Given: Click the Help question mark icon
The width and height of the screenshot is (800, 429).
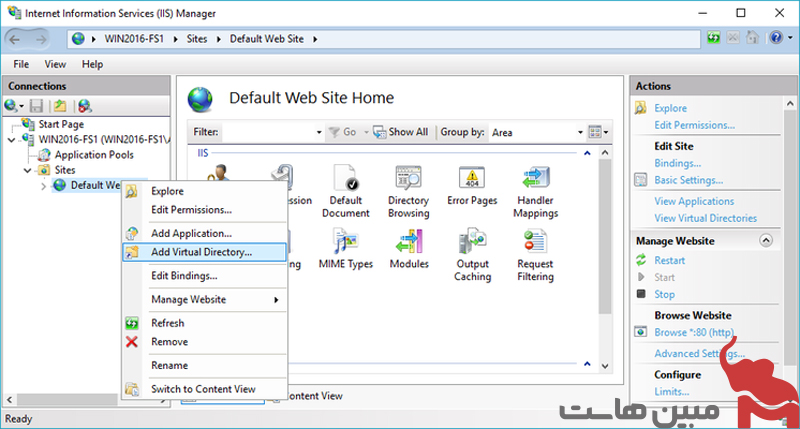Looking at the screenshot, I should pyautogui.click(x=776, y=37).
